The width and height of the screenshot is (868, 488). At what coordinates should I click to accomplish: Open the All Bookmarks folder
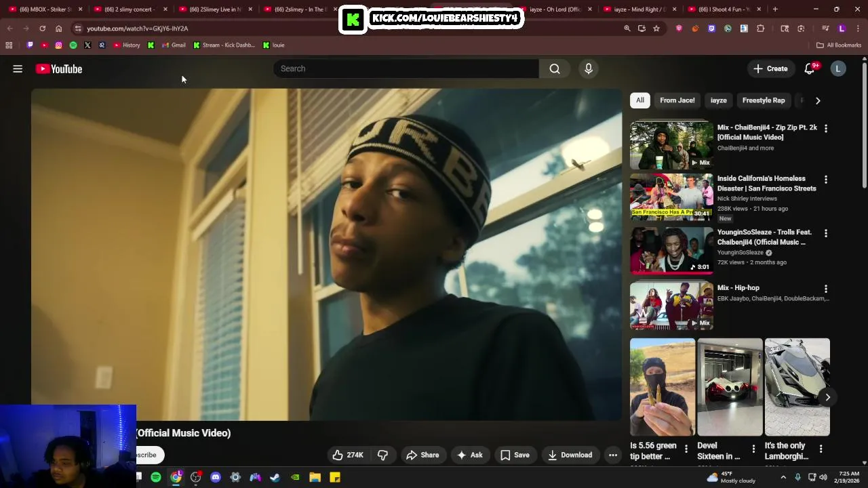839,45
